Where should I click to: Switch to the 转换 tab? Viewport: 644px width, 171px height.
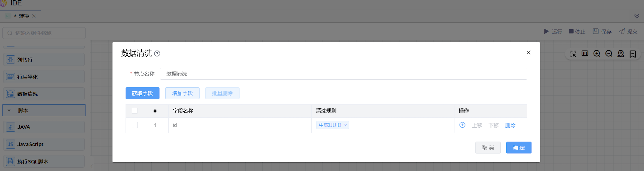24,16
